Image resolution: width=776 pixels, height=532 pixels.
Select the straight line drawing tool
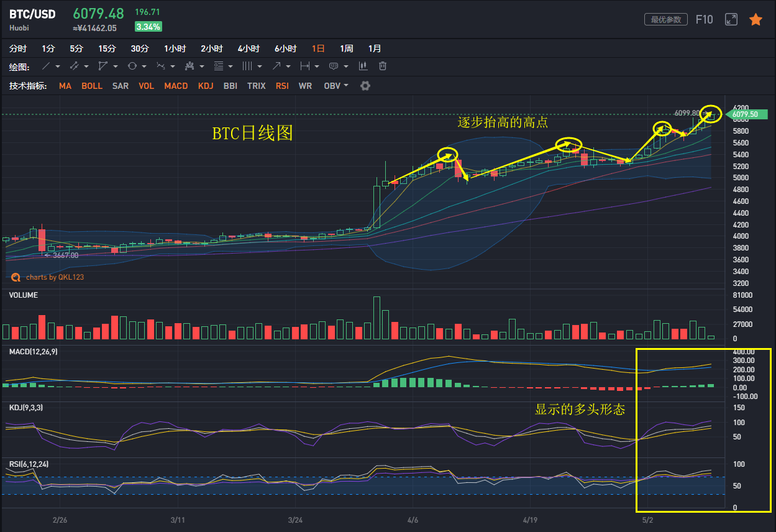pos(46,66)
